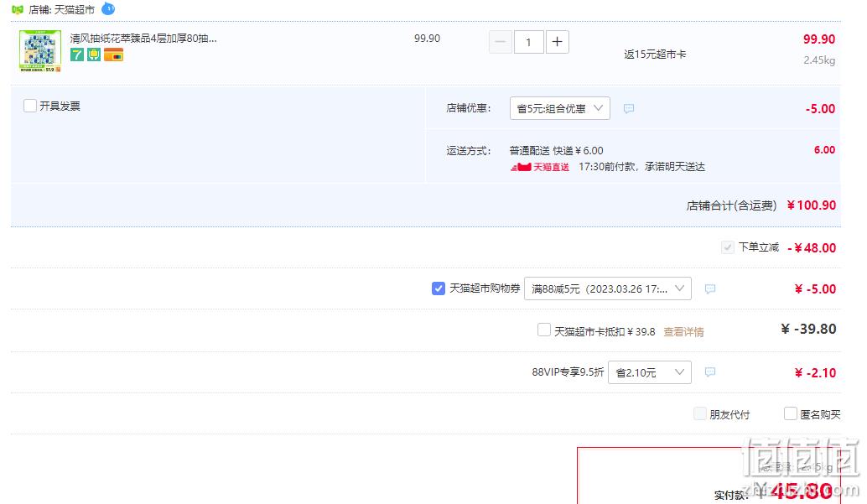
Task: Click the comment icon beside 天猫超市购物券 dropdown
Action: pos(710,288)
